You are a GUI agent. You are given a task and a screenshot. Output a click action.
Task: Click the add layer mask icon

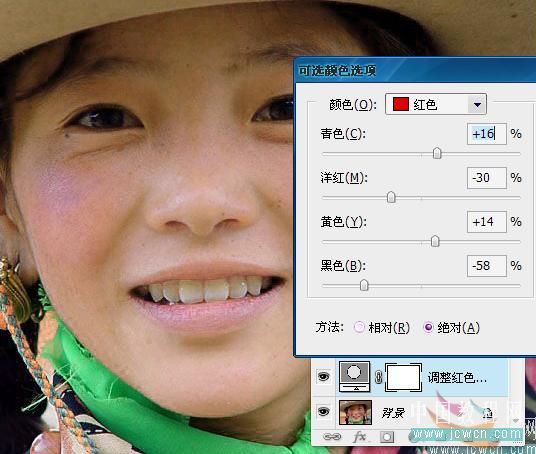(387, 437)
